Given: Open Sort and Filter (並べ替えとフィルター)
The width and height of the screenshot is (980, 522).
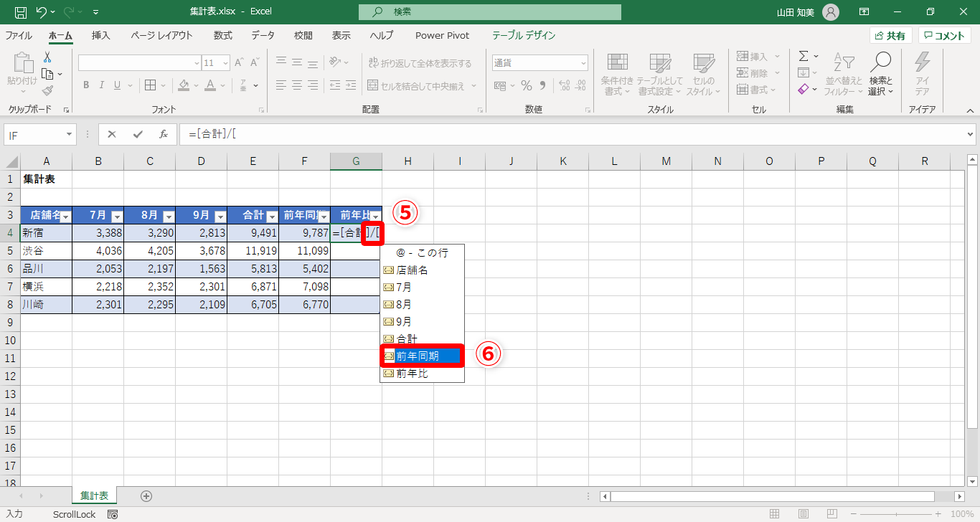Looking at the screenshot, I should click(844, 75).
